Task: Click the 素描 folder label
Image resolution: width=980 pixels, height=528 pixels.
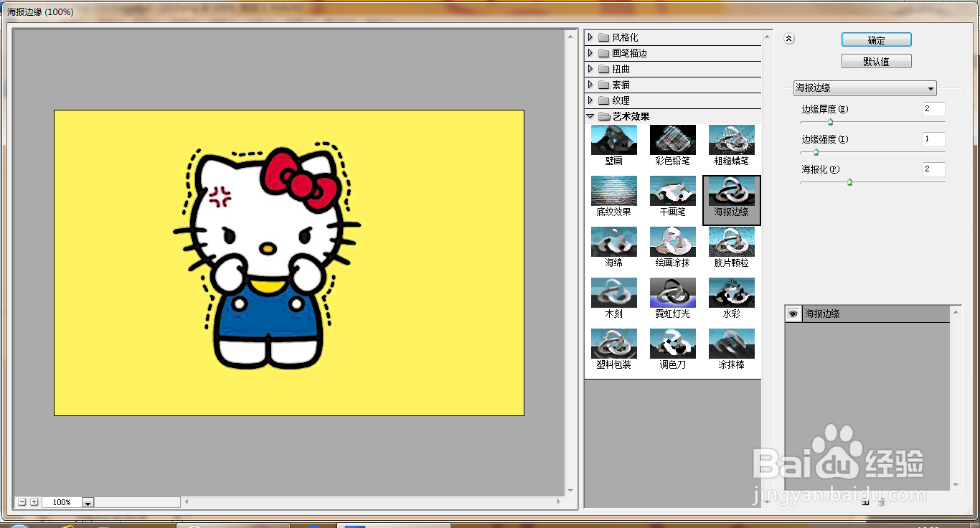Action: (621, 85)
